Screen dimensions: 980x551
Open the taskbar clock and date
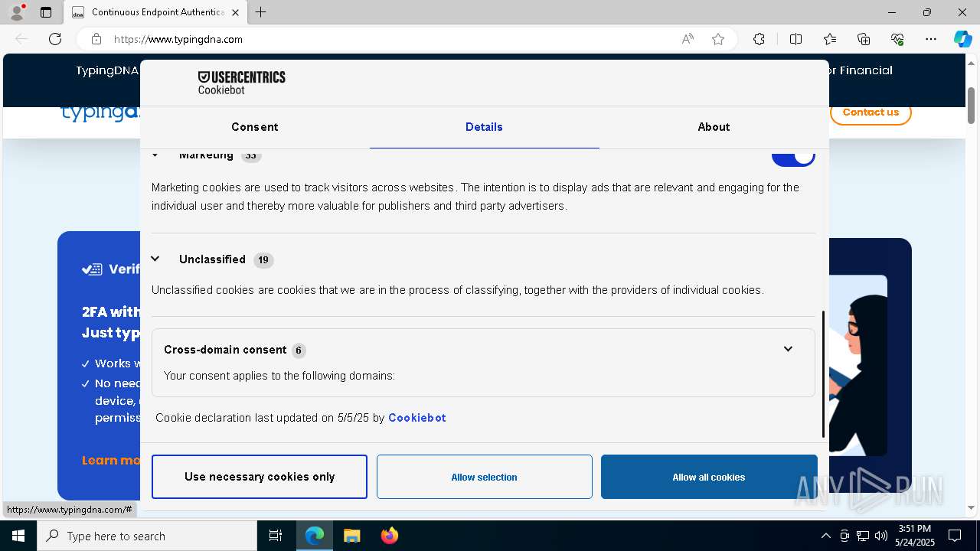click(x=915, y=536)
